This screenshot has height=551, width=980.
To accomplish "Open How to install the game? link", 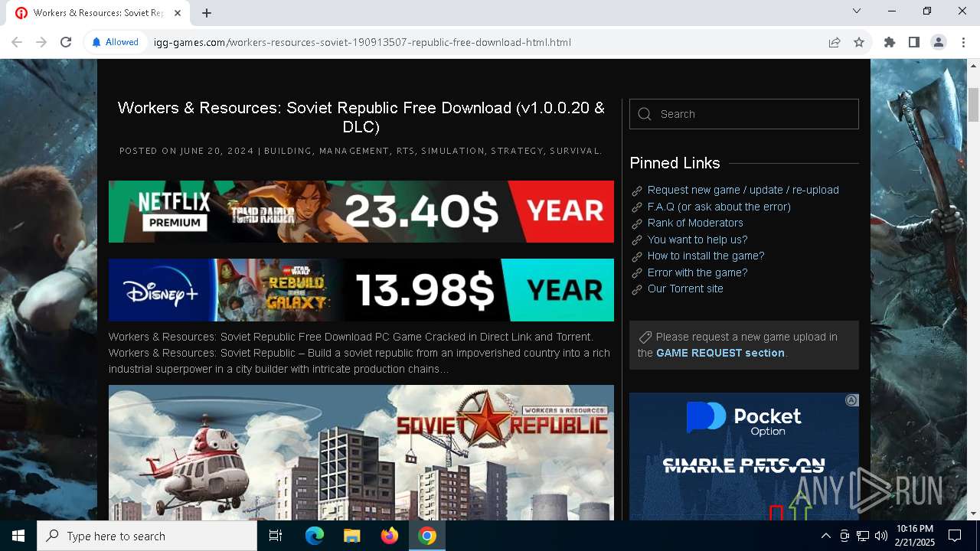I will click(x=706, y=256).
